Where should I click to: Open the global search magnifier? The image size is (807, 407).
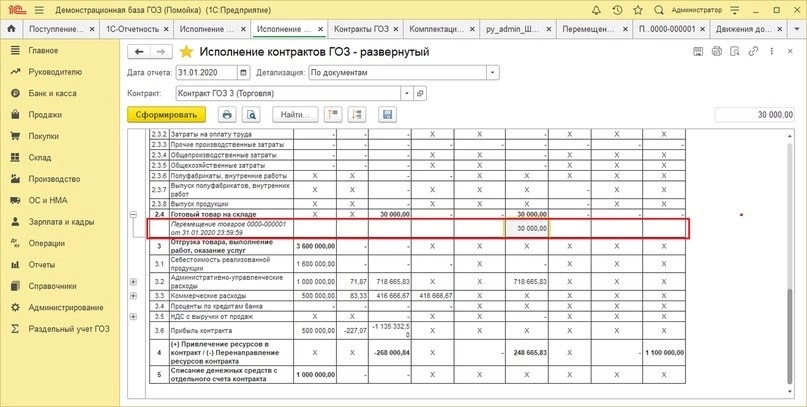[x=658, y=10]
